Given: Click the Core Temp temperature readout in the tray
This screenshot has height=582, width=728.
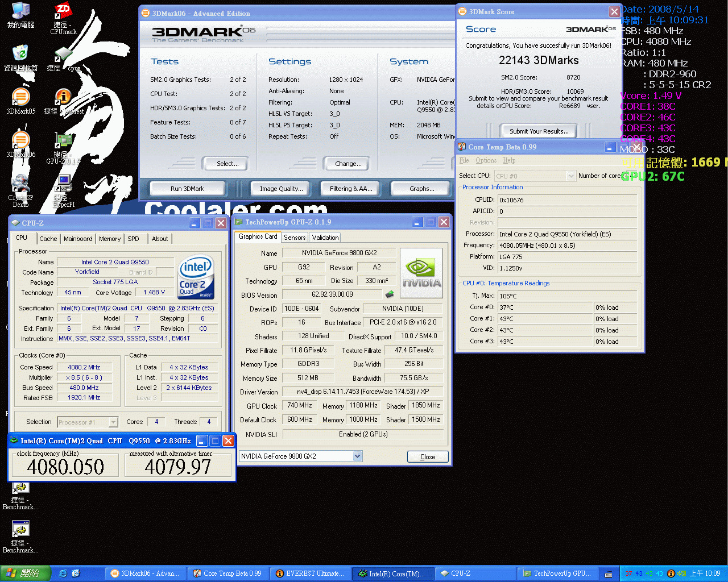Looking at the screenshot, I should click(x=644, y=573).
